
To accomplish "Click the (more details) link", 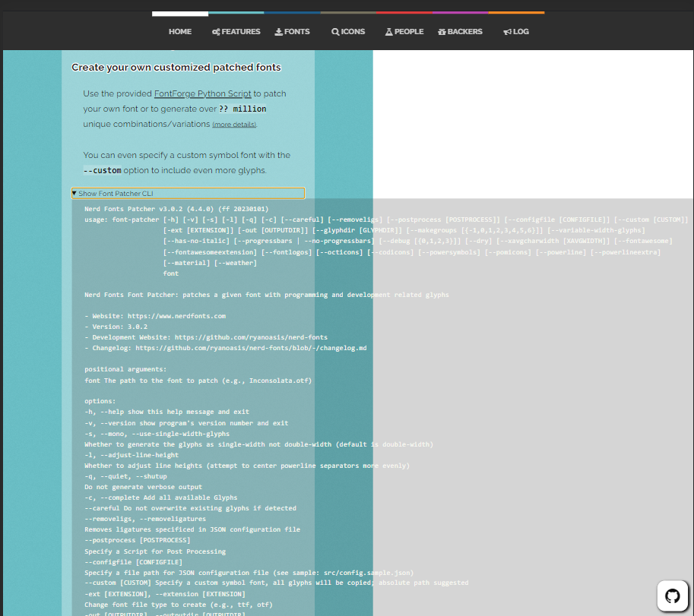I will click(233, 124).
